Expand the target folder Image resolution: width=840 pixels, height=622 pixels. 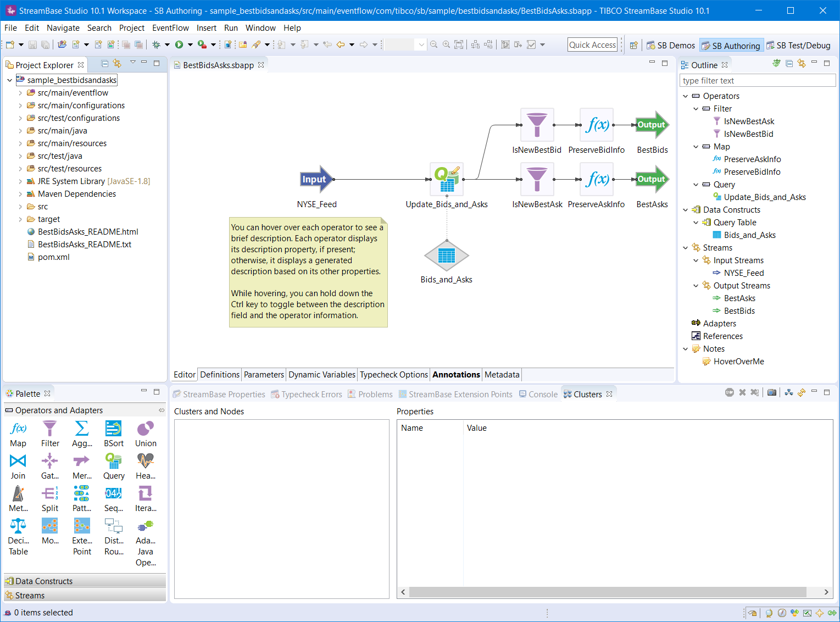pos(20,219)
